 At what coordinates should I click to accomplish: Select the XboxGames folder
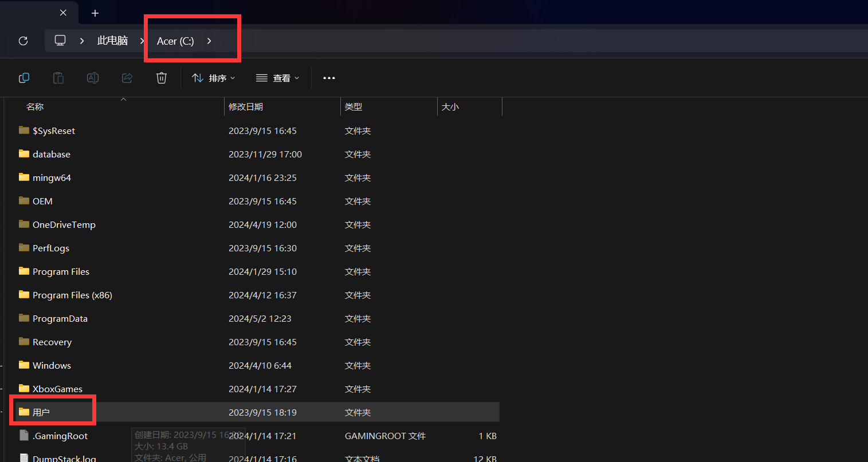(57, 389)
